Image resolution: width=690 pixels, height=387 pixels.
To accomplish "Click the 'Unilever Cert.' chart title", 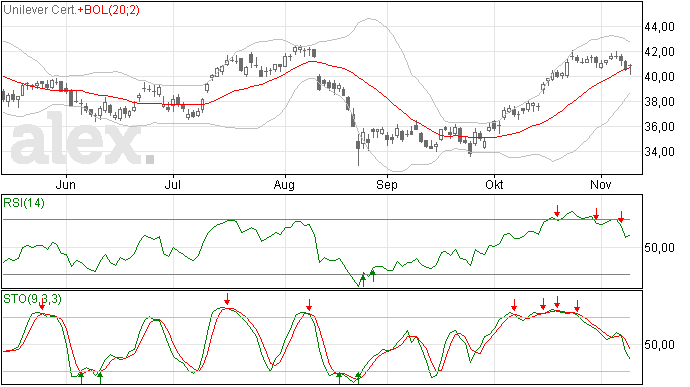I will pos(40,10).
